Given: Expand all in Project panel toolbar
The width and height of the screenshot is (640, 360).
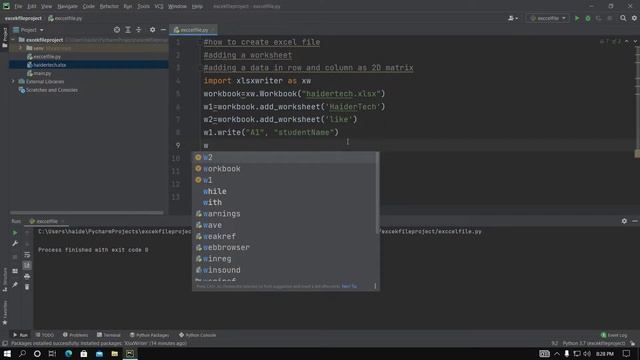Looking at the screenshot, I should (128, 30).
